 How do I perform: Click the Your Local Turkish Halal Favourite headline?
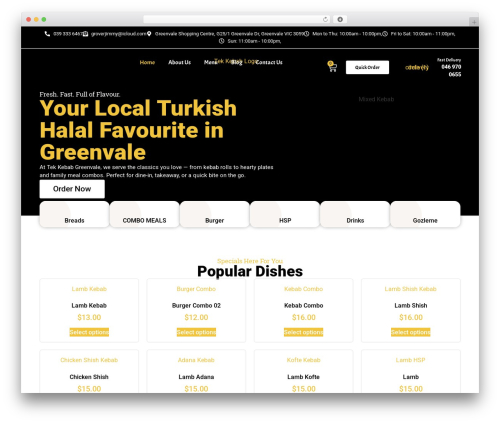138,130
